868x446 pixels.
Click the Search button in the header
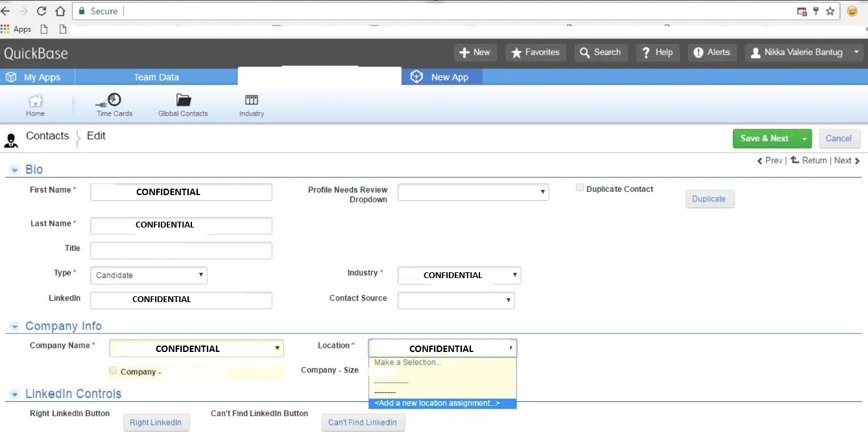601,53
